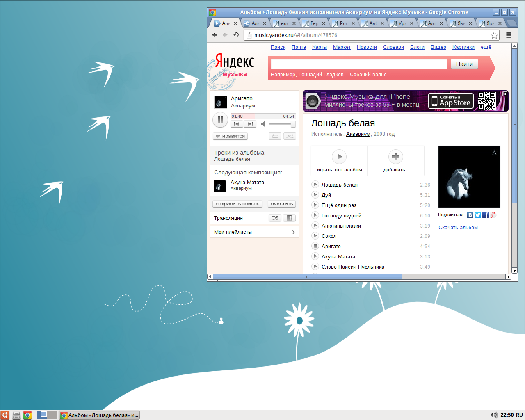Play the track Дуй
The image size is (525, 420).
(x=315, y=195)
